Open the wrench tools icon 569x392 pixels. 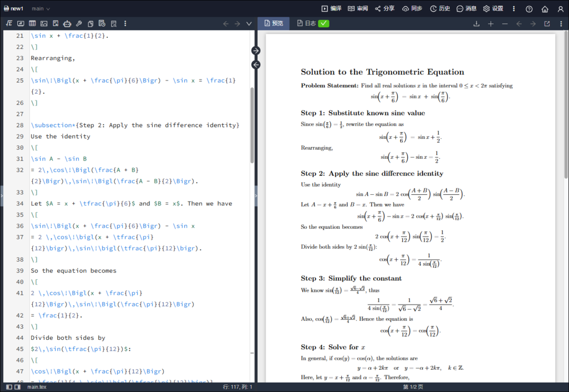(x=79, y=23)
